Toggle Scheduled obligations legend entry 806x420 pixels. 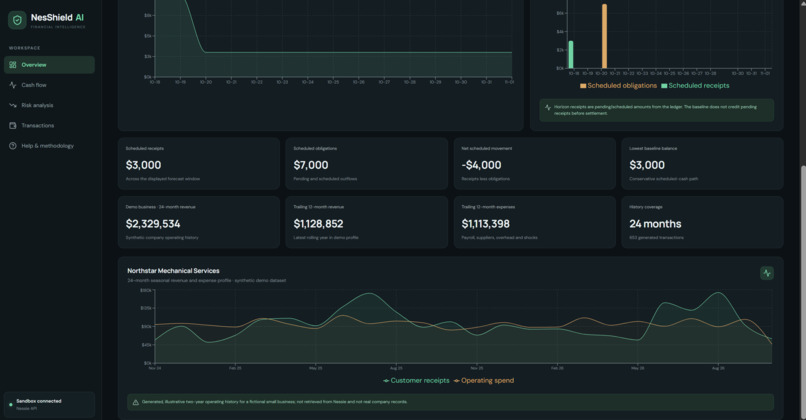pos(618,86)
